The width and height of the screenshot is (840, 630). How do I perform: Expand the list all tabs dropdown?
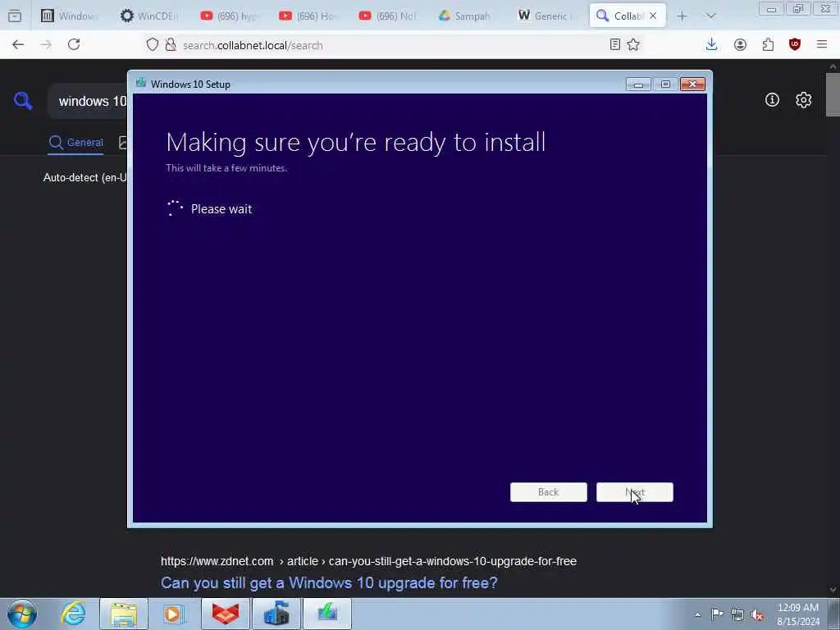(x=710, y=16)
